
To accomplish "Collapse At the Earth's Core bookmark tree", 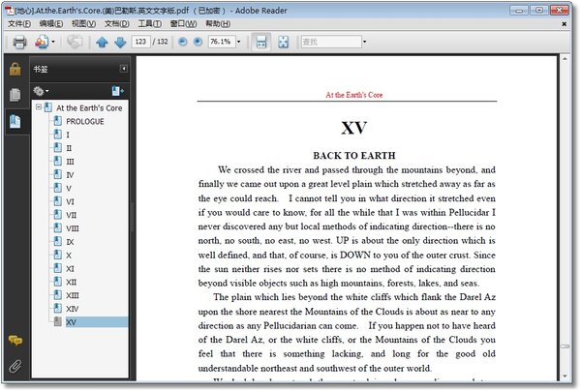I will [x=38, y=107].
